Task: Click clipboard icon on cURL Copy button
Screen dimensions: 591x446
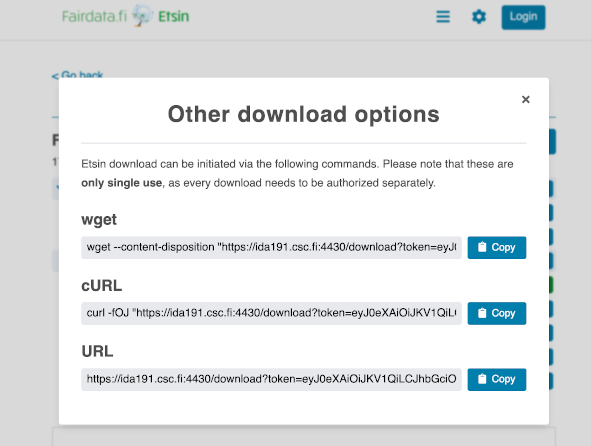Action: pos(482,313)
